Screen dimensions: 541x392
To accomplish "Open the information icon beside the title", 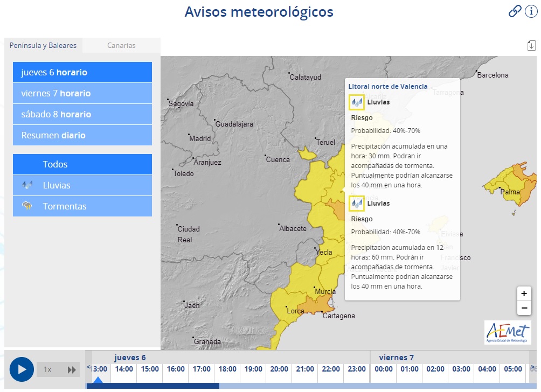I will point(531,11).
